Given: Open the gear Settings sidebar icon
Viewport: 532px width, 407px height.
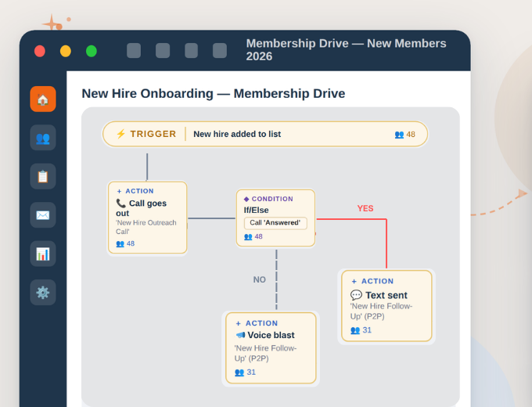Looking at the screenshot, I should 43,292.
